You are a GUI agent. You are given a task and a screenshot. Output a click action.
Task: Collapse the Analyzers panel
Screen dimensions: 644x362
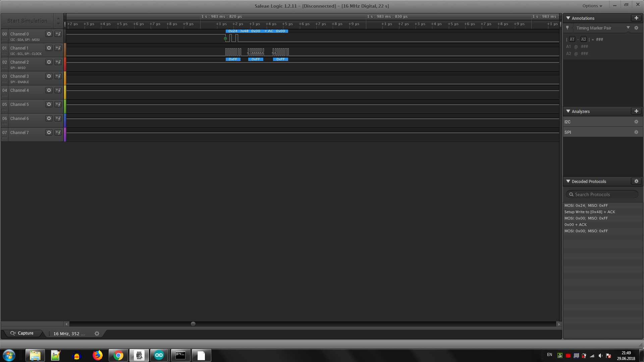pyautogui.click(x=568, y=111)
